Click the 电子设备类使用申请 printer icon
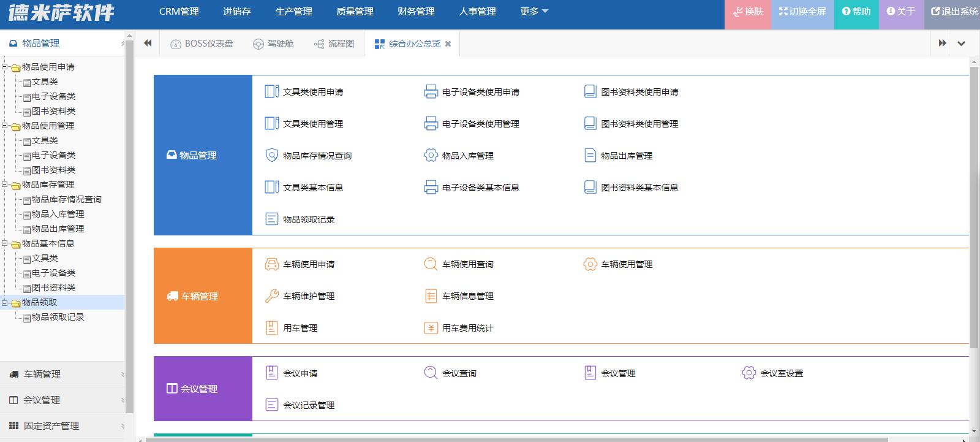980x442 pixels. point(431,91)
